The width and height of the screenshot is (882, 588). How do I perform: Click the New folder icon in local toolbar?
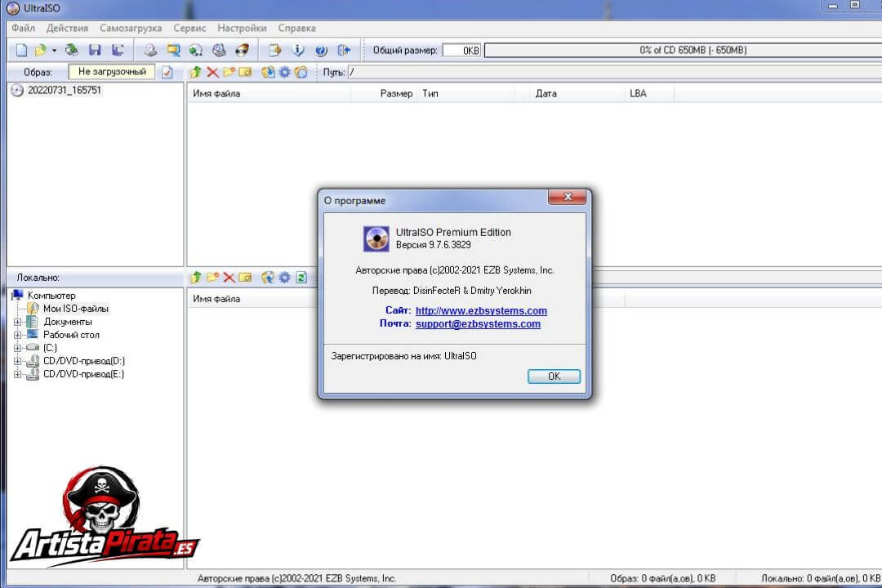click(x=212, y=277)
